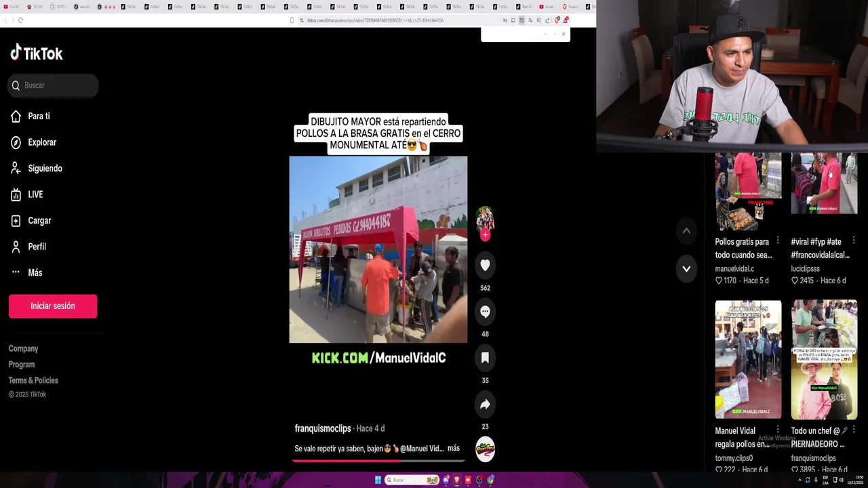Viewport: 868px width, 488px height.
Task: Open comments with the speech bubble icon
Action: [x=485, y=312]
